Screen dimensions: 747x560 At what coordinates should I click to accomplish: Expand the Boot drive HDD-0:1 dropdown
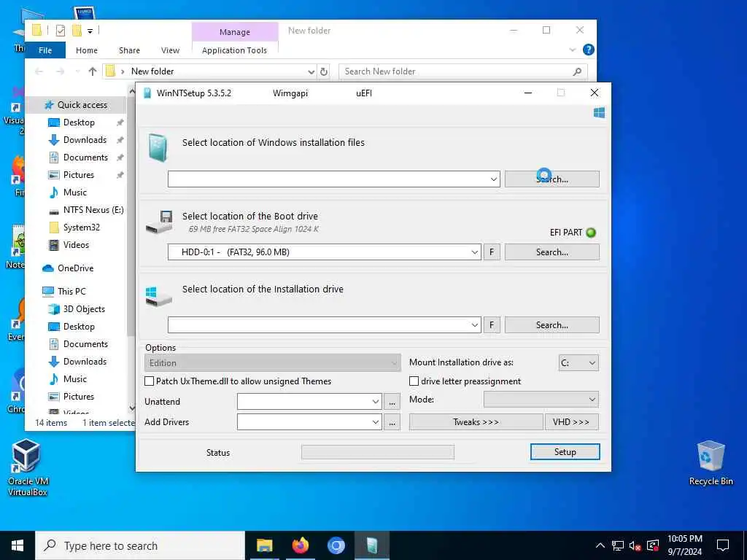[x=474, y=252]
